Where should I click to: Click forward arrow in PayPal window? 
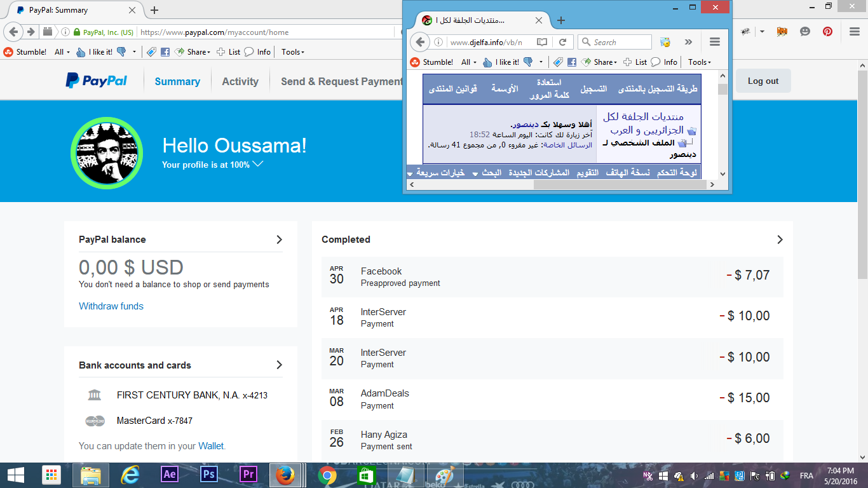tap(31, 32)
